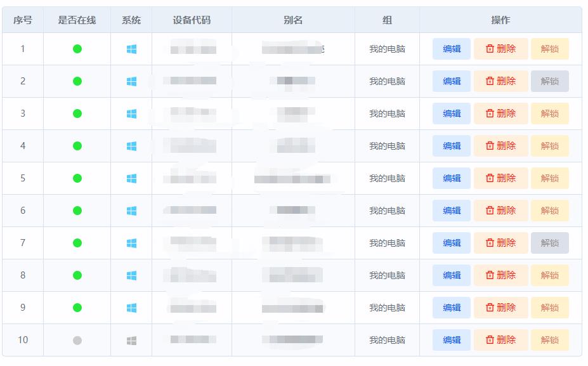588x366 pixels.
Task: Click the Windows system icon in row 6
Action: [x=132, y=211]
